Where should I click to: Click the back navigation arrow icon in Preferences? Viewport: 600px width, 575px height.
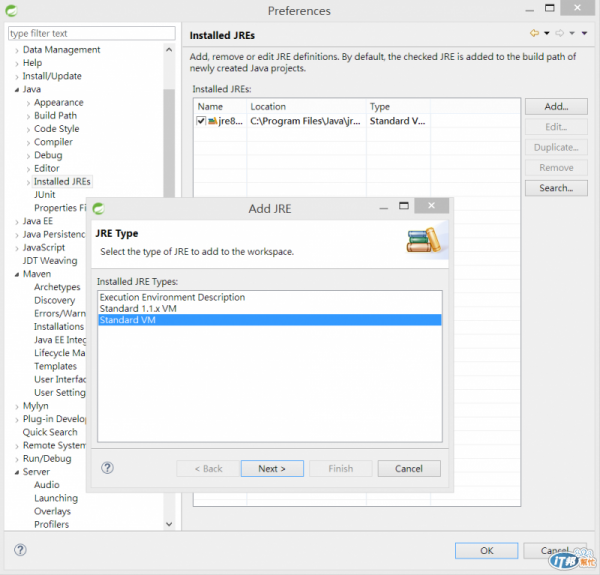(535, 33)
